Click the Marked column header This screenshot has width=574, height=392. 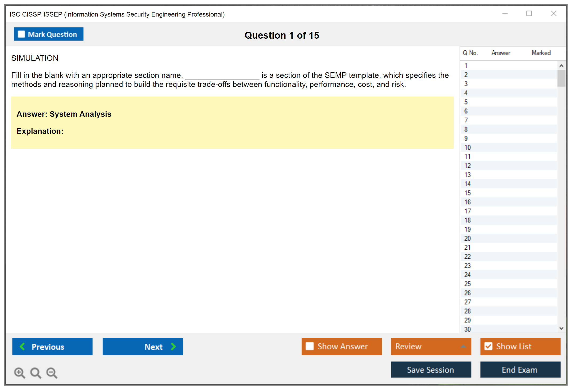pos(541,53)
